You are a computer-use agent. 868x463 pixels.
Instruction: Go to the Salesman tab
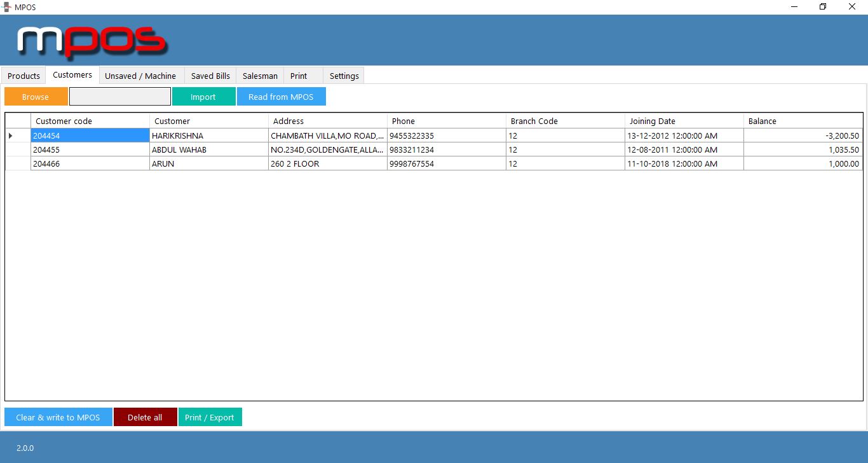tap(260, 76)
